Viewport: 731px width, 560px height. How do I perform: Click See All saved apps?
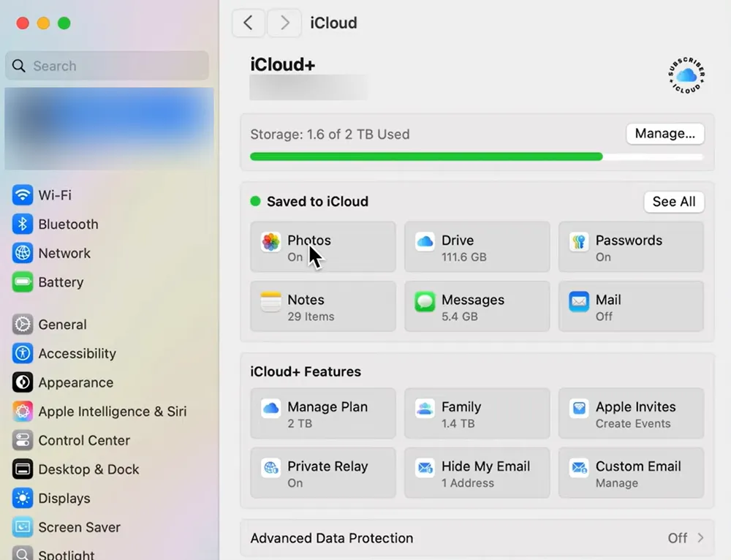coord(673,202)
